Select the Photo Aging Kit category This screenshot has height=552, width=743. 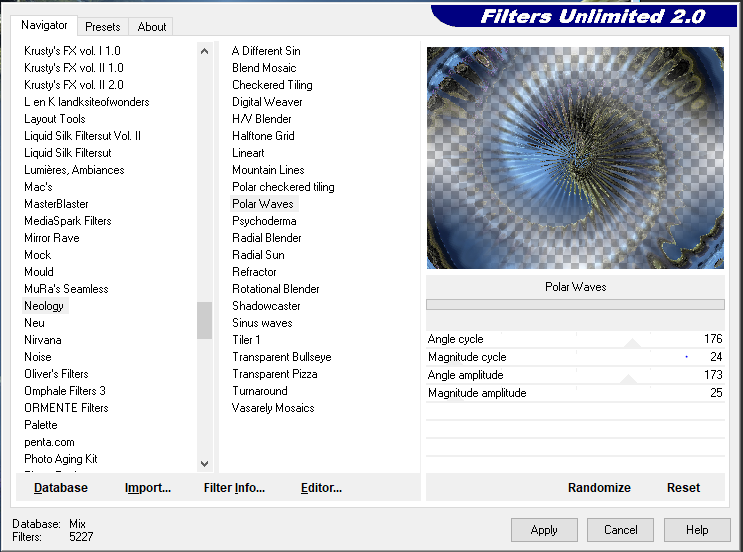click(61, 459)
